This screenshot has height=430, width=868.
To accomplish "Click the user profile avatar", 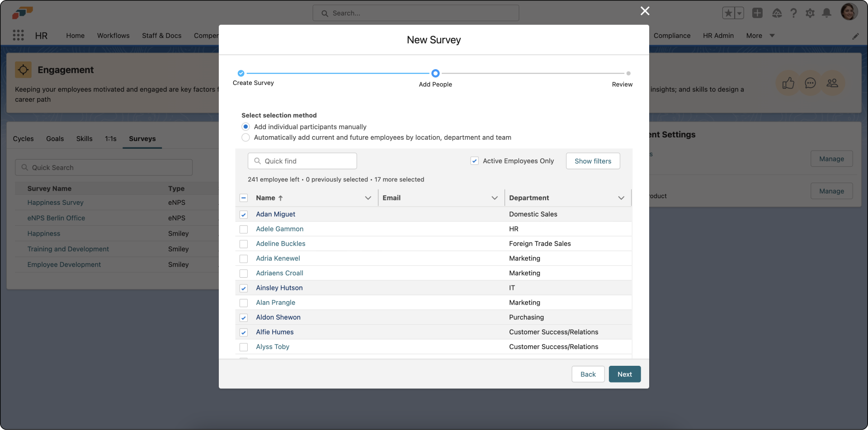I will coord(849,12).
